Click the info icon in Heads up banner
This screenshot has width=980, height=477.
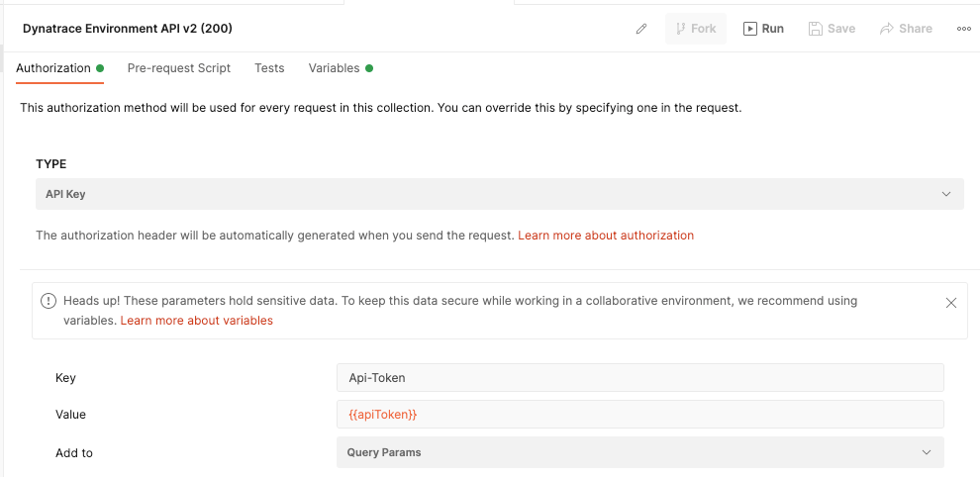[49, 301]
